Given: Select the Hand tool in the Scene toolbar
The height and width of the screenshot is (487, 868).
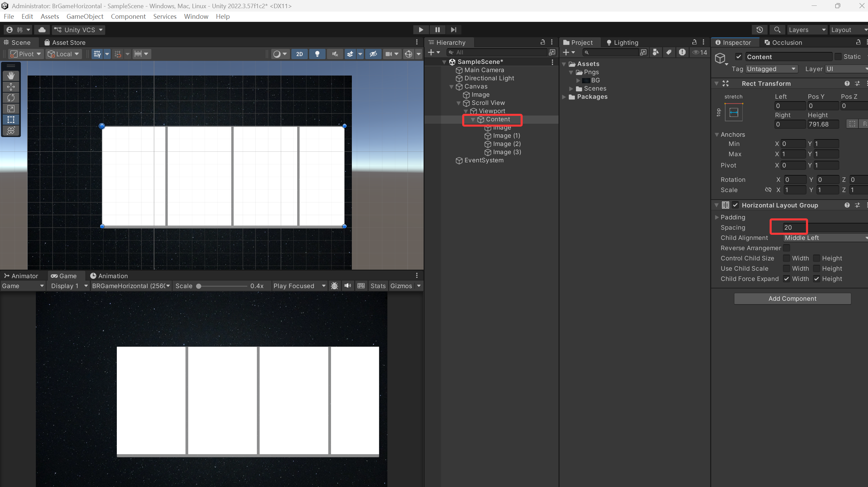Looking at the screenshot, I should pyautogui.click(x=11, y=76).
